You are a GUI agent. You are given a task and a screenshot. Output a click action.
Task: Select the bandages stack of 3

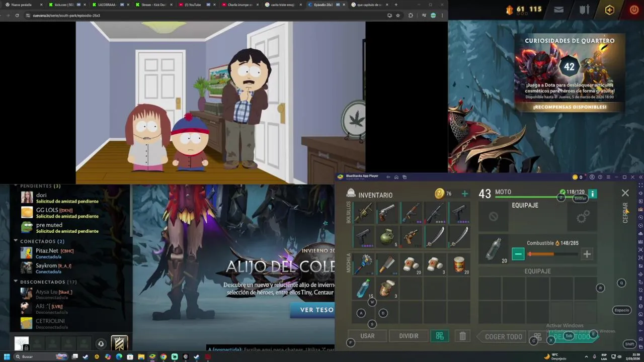click(435, 264)
